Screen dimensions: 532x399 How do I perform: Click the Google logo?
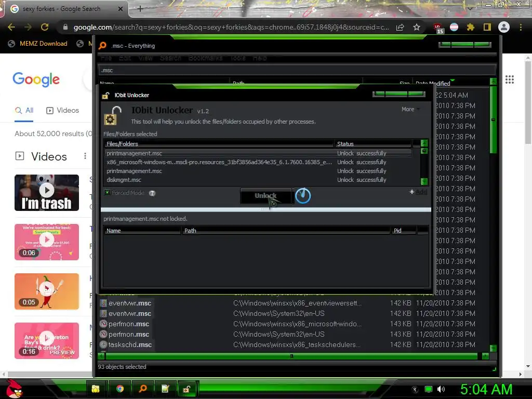[x=36, y=79]
